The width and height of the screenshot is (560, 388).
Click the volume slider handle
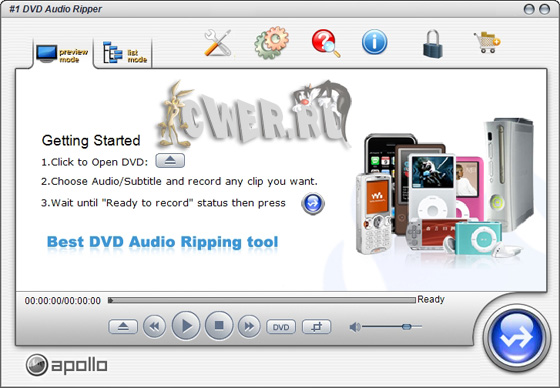click(x=406, y=327)
